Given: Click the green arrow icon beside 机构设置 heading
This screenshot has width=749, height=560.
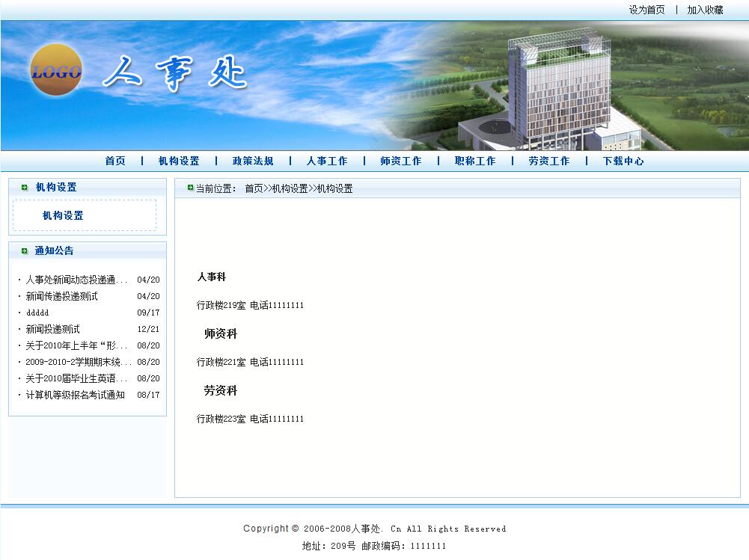Looking at the screenshot, I should (25, 188).
